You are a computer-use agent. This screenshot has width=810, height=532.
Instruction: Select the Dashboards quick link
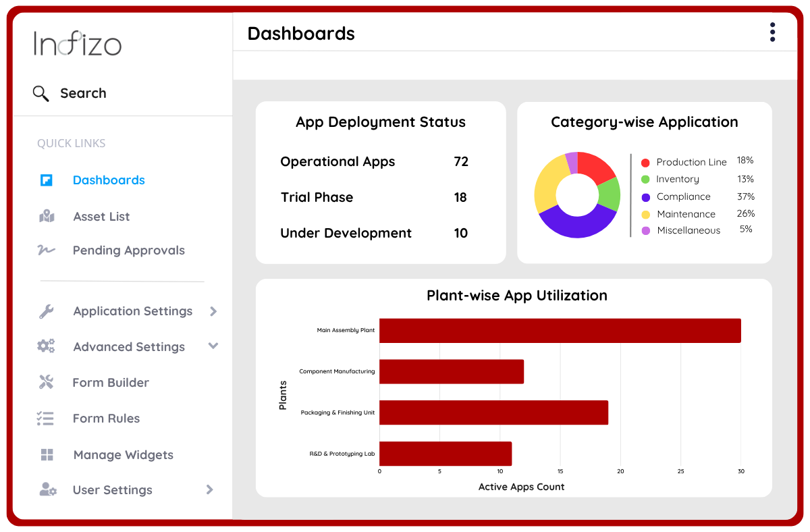(109, 180)
